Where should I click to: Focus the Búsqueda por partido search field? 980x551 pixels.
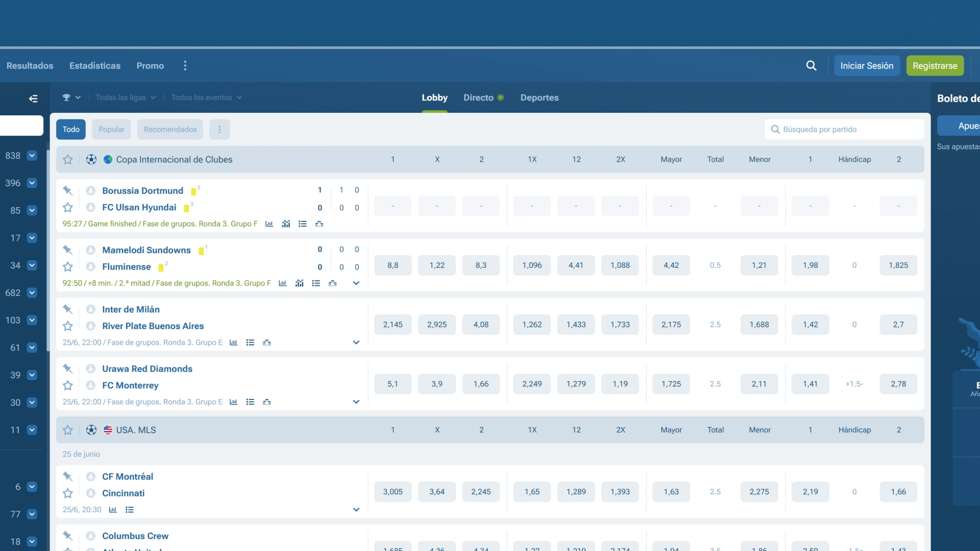(x=844, y=130)
